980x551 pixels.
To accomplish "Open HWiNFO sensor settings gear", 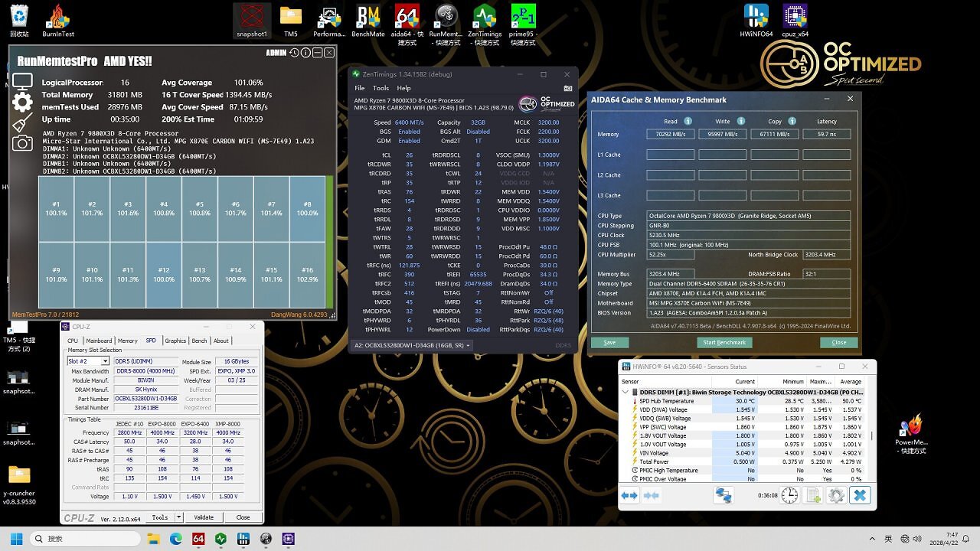I will tap(836, 495).
